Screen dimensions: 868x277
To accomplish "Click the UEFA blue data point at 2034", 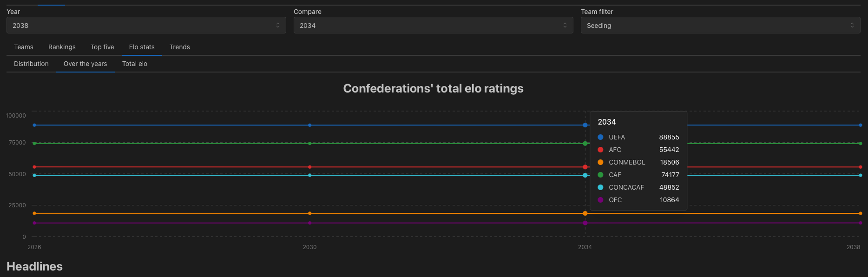I will (x=585, y=125).
